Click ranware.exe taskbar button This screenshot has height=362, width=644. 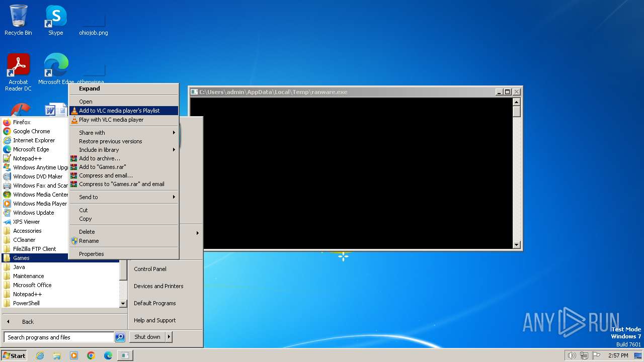(x=125, y=355)
